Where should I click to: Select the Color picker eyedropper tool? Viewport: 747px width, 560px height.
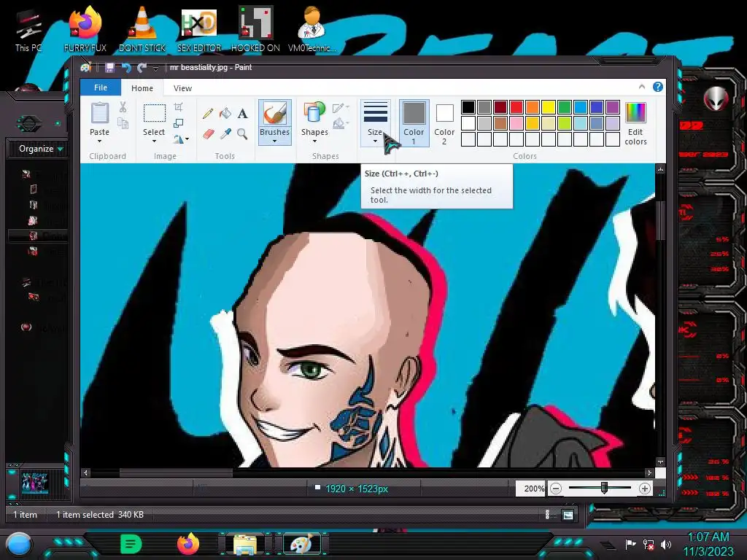[x=225, y=134]
